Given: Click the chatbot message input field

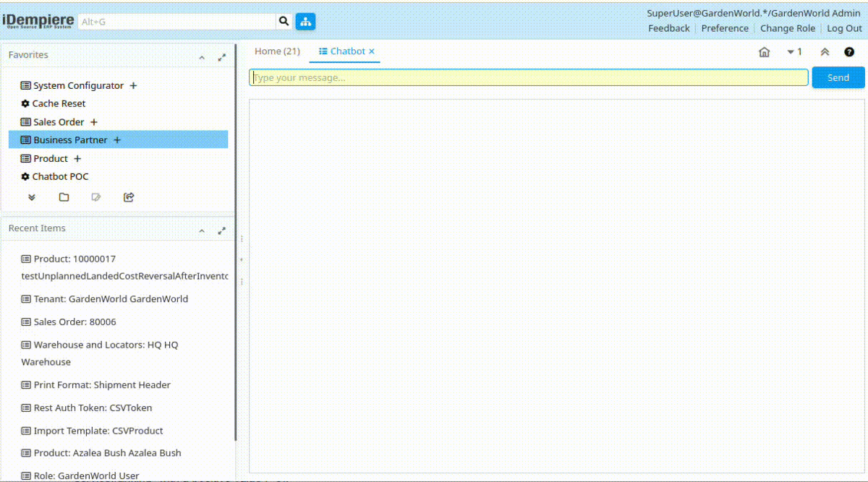Looking at the screenshot, I should pos(528,77).
